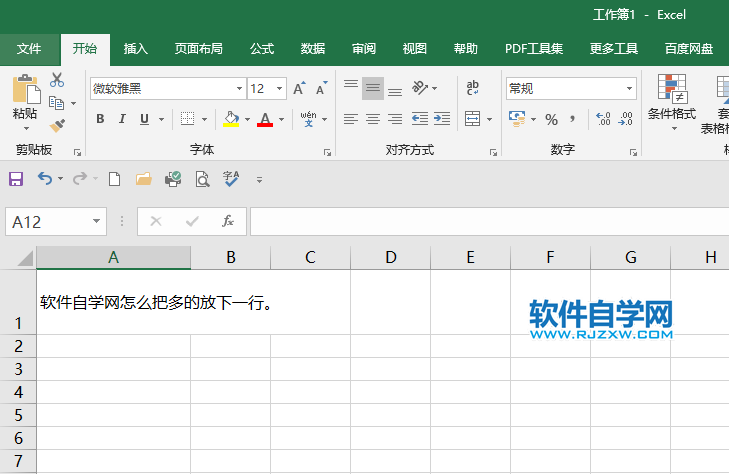Align text left
The width and height of the screenshot is (729, 474).
[x=351, y=119]
